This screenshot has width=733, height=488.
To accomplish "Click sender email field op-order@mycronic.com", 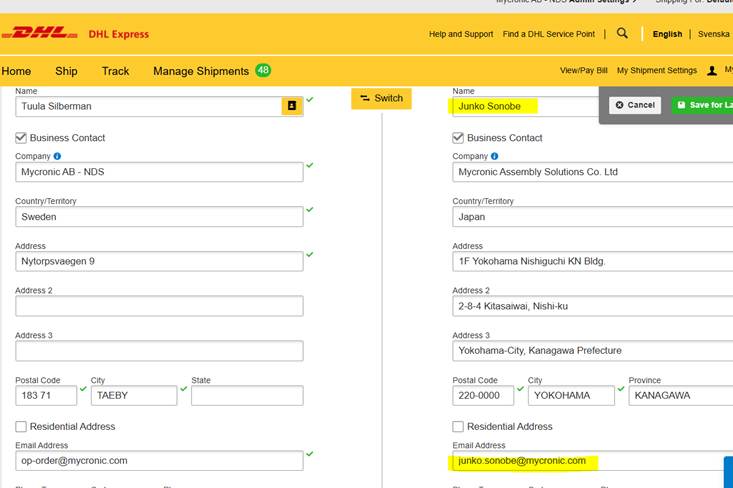I will coord(159,461).
